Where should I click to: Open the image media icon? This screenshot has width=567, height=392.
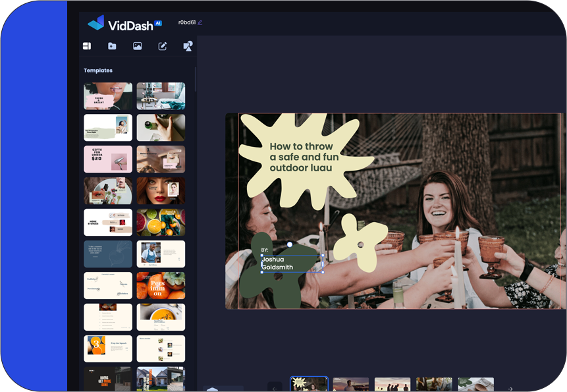(137, 46)
